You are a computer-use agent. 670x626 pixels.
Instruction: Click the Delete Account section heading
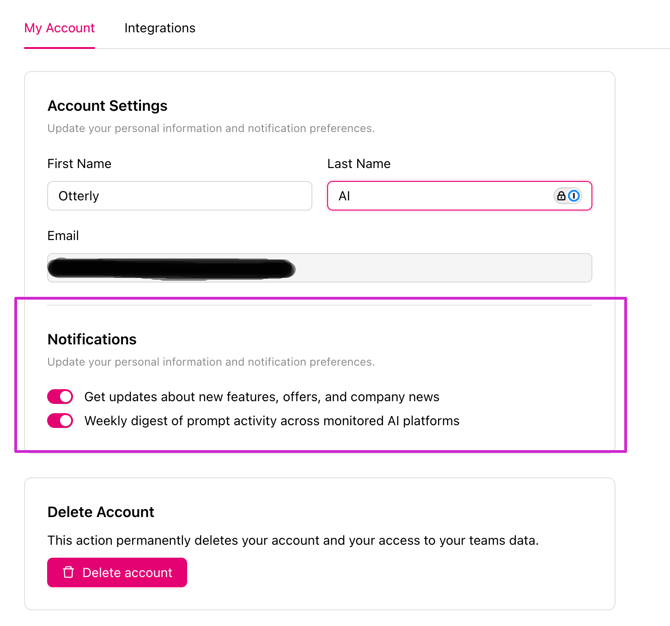click(101, 512)
